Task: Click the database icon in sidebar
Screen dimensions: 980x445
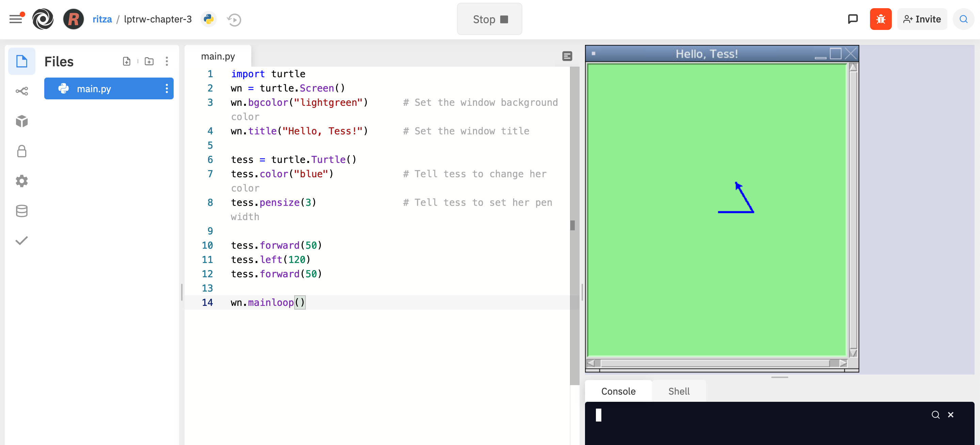Action: [21, 210]
